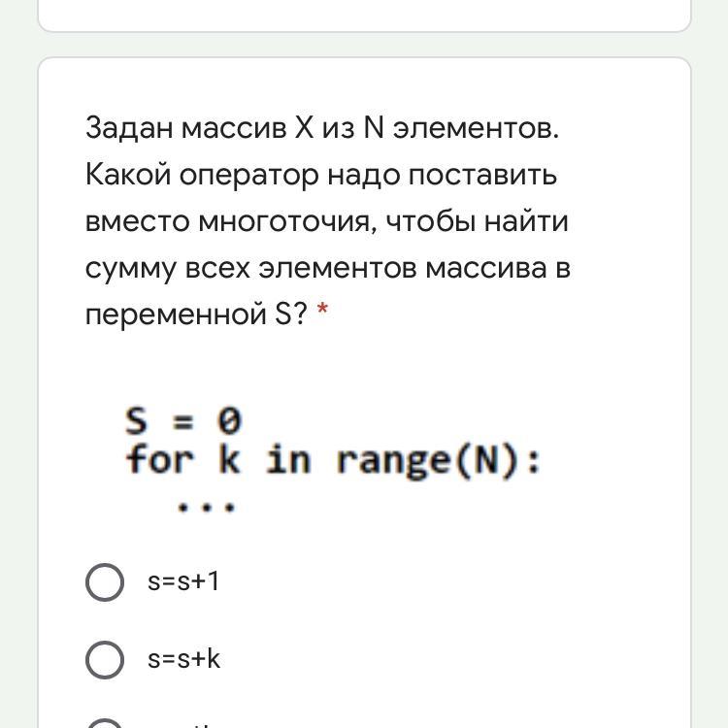Click the code snippet image
The height and width of the screenshot is (728, 728).
click(x=332, y=460)
